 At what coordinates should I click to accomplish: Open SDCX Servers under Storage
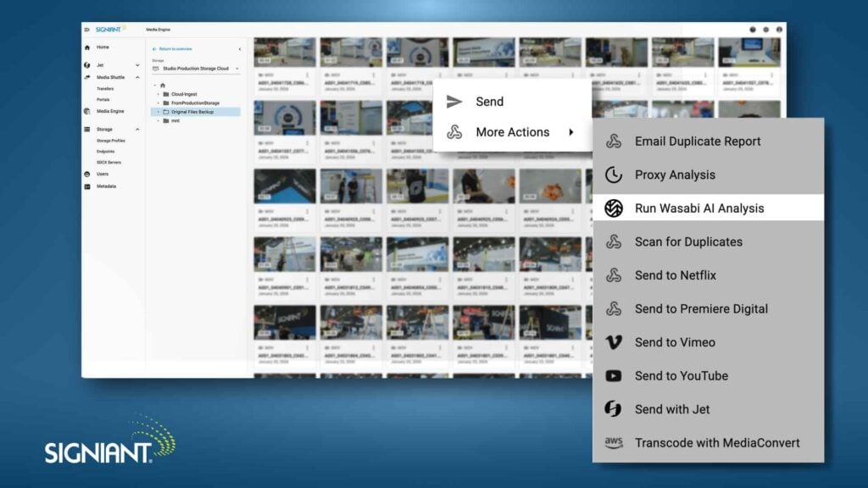108,163
